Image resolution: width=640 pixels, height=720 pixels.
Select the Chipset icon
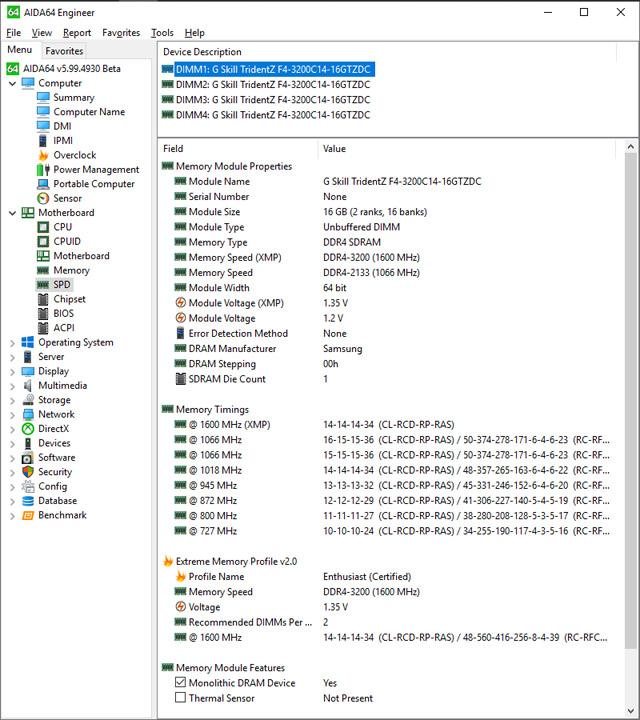pyautogui.click(x=43, y=299)
